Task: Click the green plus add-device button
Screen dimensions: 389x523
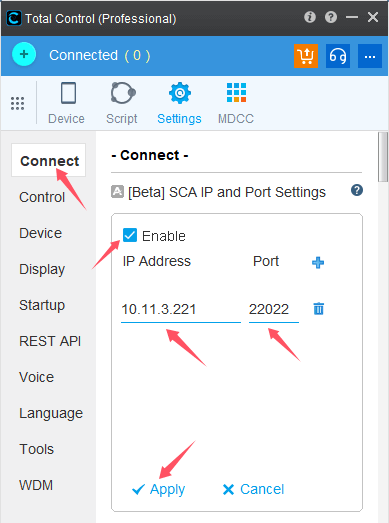Action: [24, 54]
